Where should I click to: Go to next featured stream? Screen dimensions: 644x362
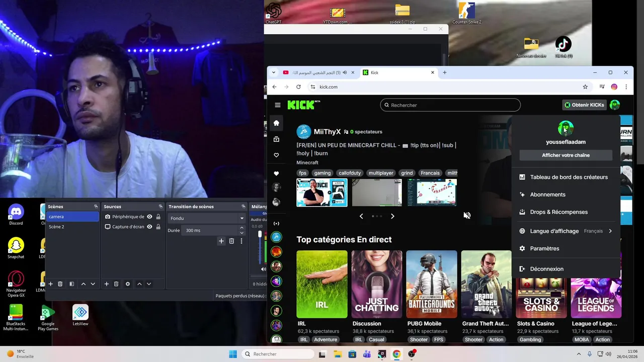[x=392, y=216]
